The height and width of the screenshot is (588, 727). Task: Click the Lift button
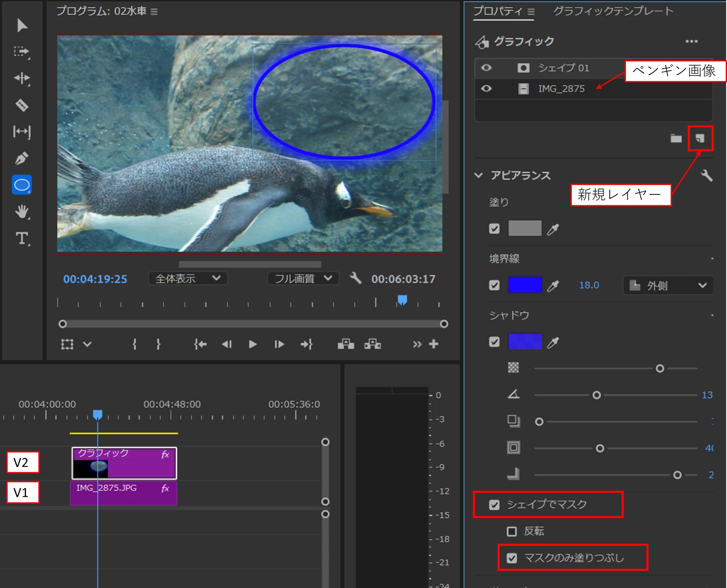tap(346, 344)
